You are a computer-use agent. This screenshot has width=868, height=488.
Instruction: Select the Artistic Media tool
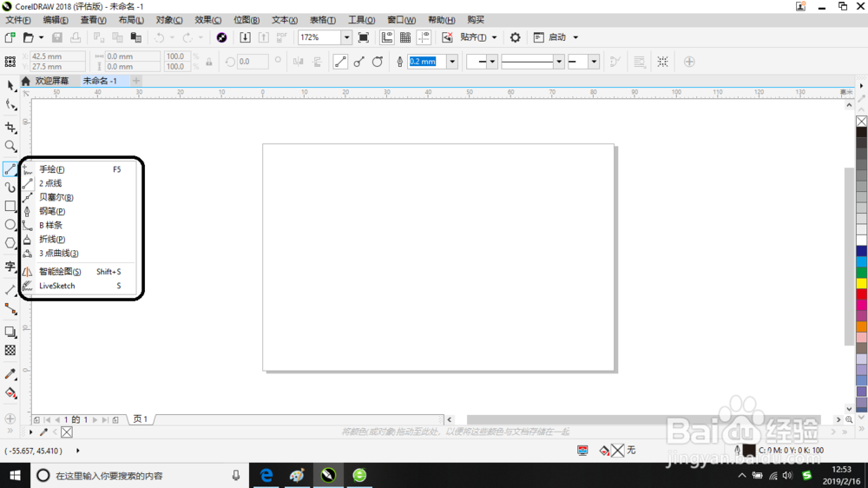click(10, 188)
